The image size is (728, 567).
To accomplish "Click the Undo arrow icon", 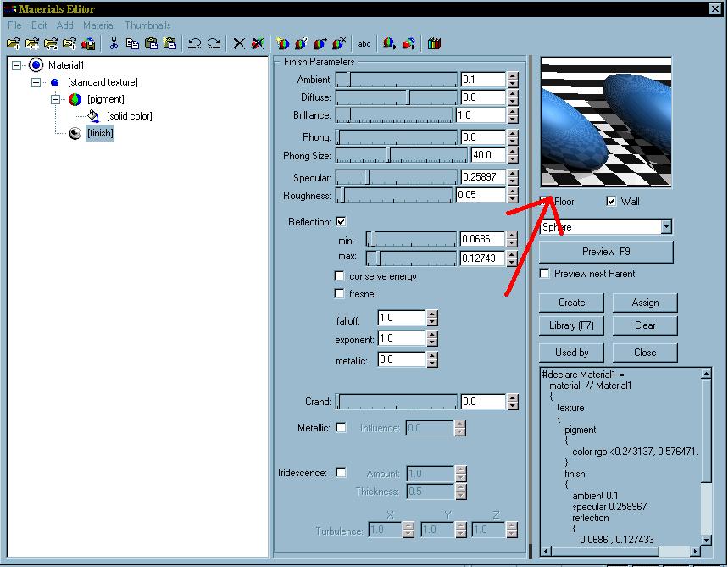I will coord(194,43).
